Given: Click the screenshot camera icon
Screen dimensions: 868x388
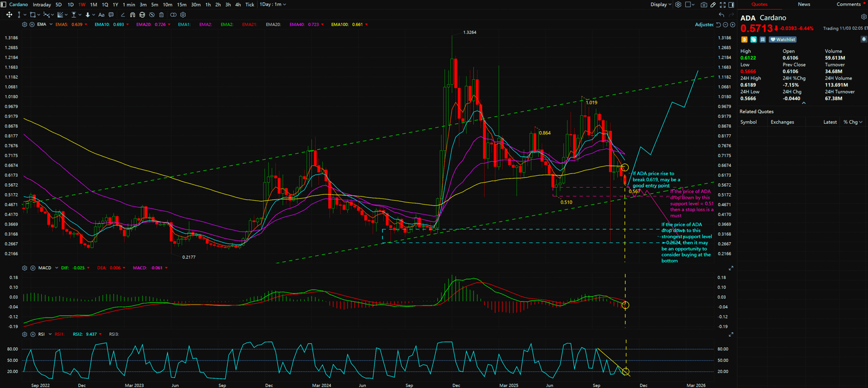Looking at the screenshot, I should pos(704,4).
